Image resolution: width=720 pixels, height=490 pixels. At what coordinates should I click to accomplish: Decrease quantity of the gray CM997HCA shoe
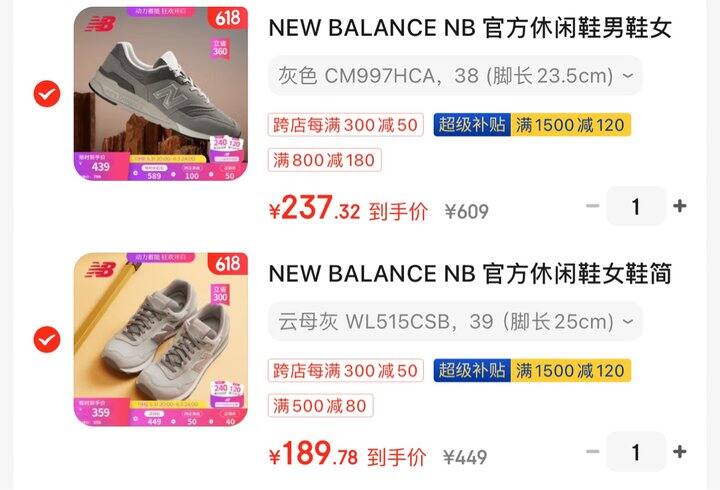(593, 206)
